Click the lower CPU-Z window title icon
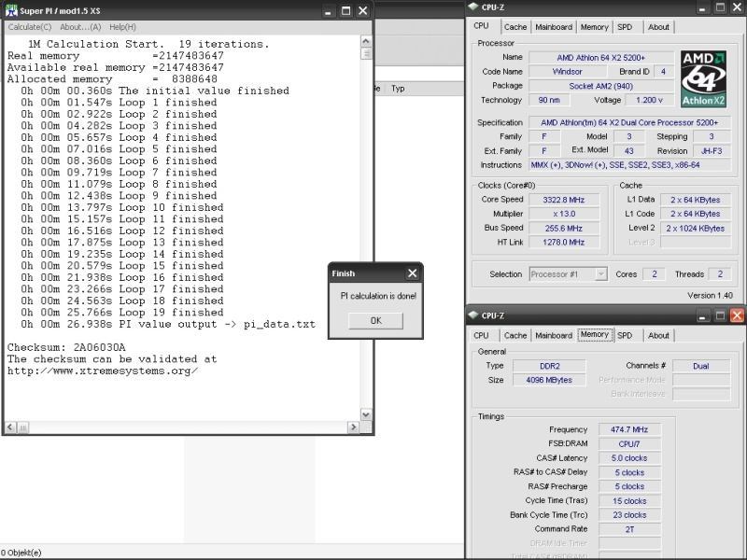The height and width of the screenshot is (560, 747). click(x=473, y=315)
